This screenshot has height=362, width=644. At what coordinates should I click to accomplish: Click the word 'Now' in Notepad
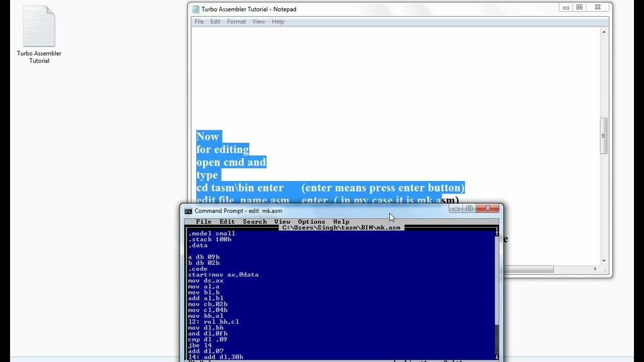[208, 137]
